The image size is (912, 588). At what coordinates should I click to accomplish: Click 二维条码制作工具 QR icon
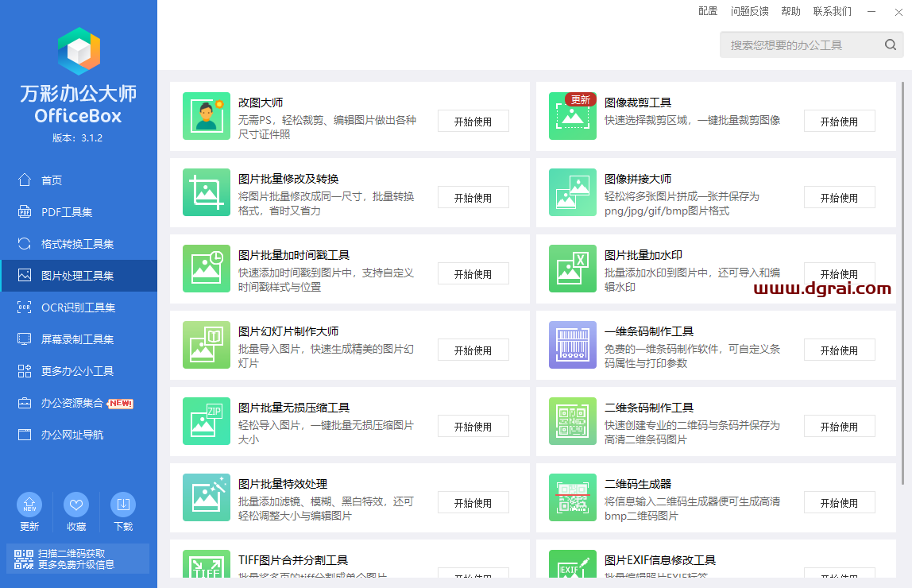pyautogui.click(x=572, y=421)
